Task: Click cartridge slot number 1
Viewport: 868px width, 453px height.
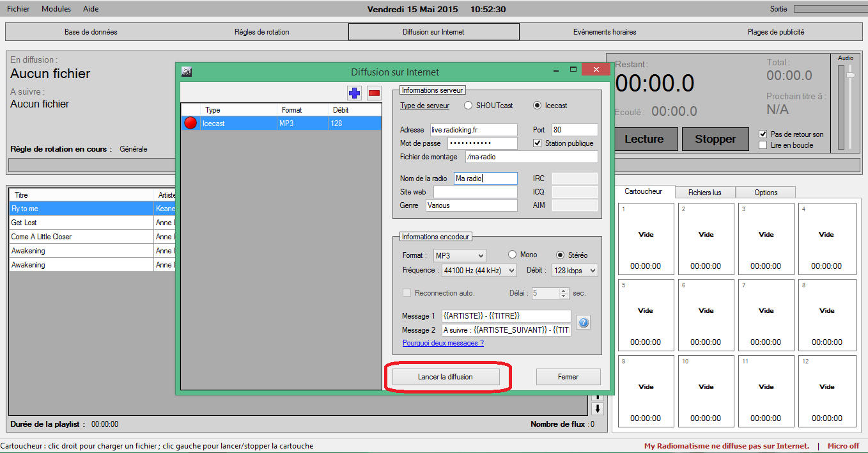Action: (646, 239)
